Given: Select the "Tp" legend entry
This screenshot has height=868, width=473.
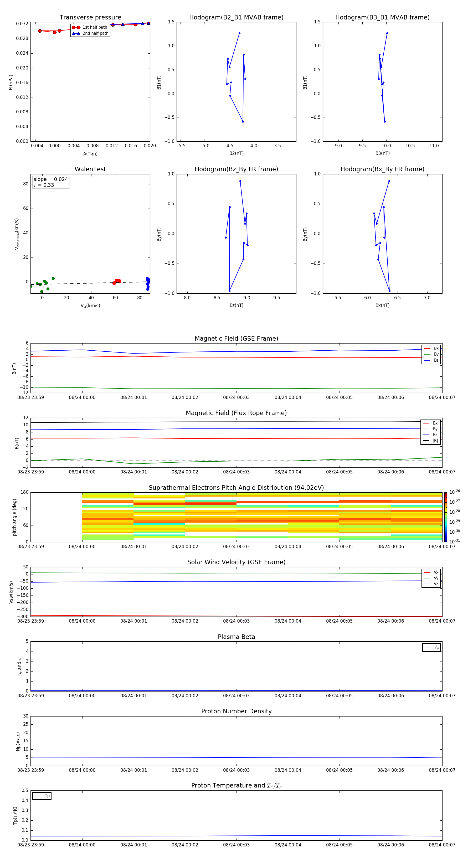Looking at the screenshot, I should [42, 796].
